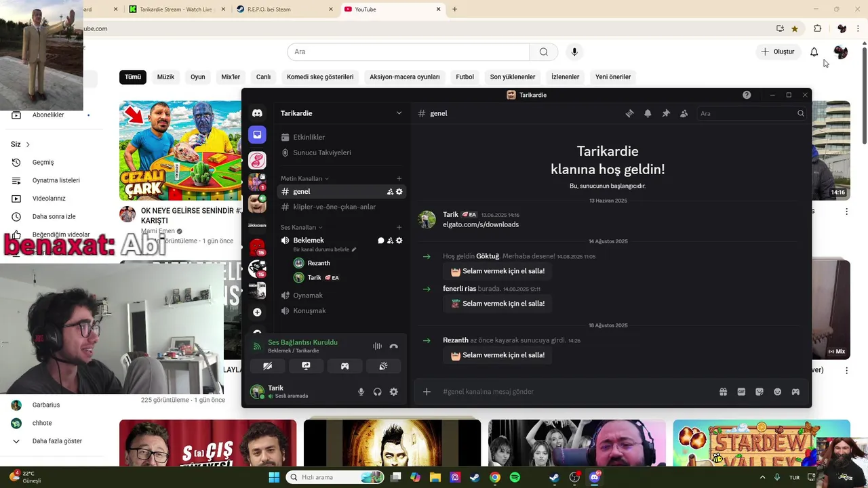Click the Discord Ara search field
868x488 pixels.
(751, 113)
